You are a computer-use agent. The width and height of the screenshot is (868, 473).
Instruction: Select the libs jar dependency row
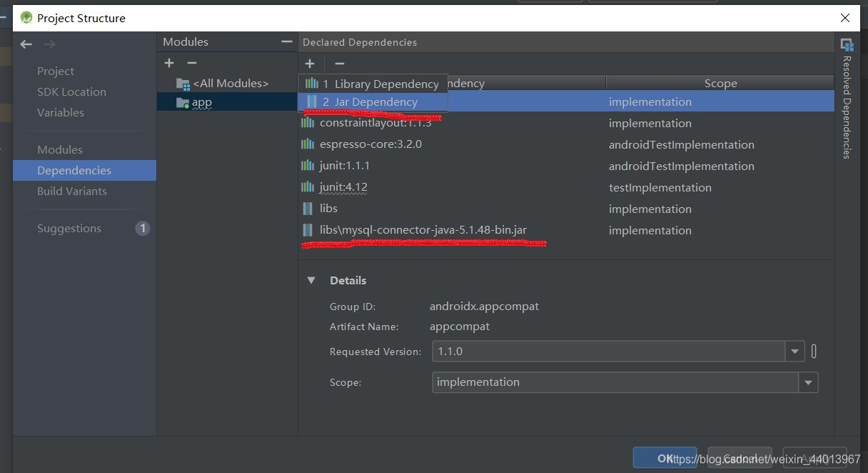coord(566,209)
